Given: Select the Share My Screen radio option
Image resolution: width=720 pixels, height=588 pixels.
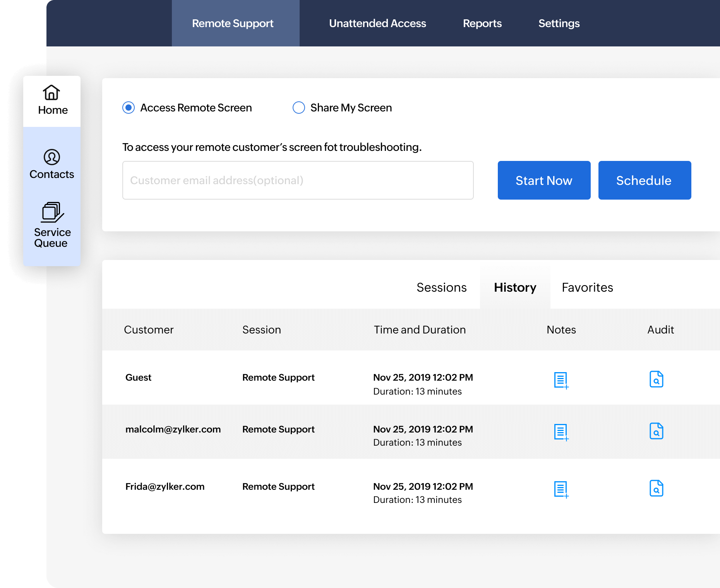Looking at the screenshot, I should point(299,108).
